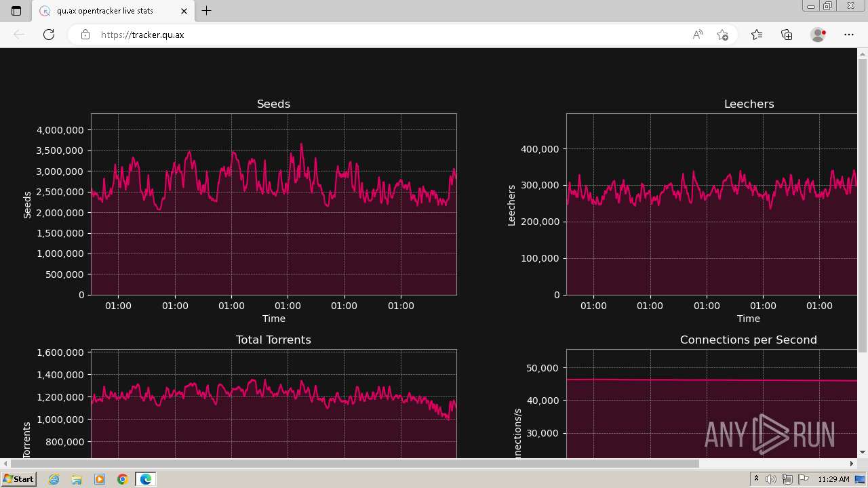Switch to Microsoft Edge taskbar button
Viewport: 868px width, 488px height.
pyautogui.click(x=145, y=479)
